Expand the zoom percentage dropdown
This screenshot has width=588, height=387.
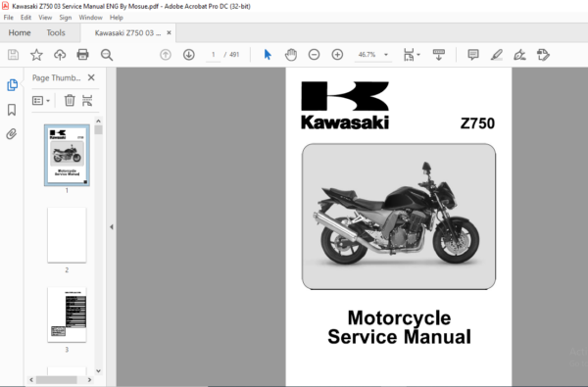pyautogui.click(x=386, y=55)
